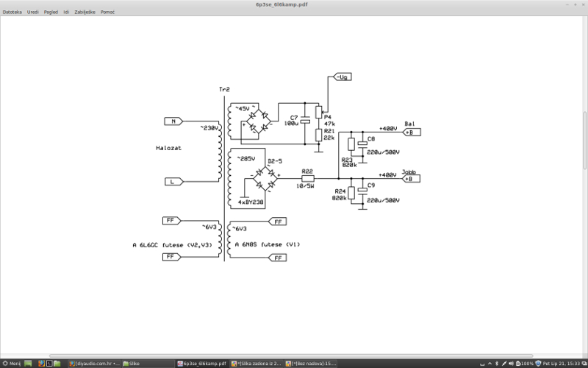Open the Datoteka menu

[x=12, y=13]
